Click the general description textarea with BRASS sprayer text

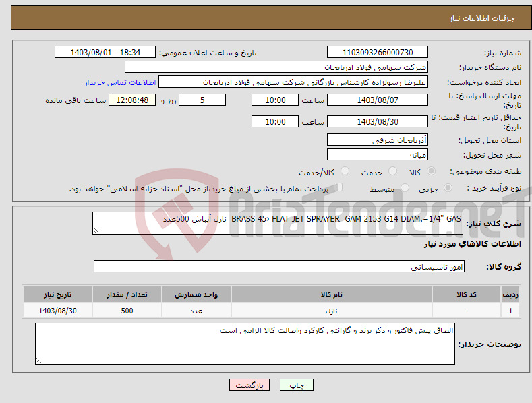point(278,223)
